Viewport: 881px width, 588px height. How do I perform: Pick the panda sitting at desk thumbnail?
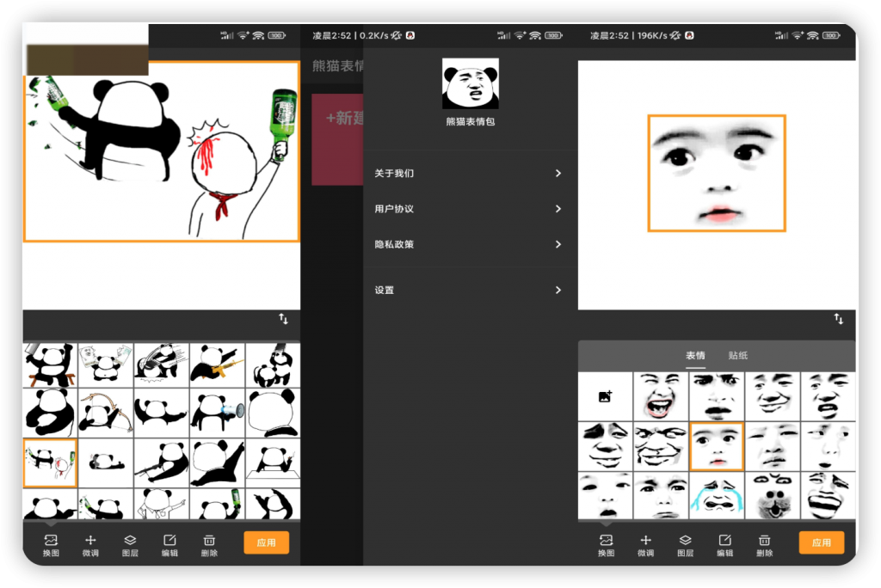click(273, 462)
